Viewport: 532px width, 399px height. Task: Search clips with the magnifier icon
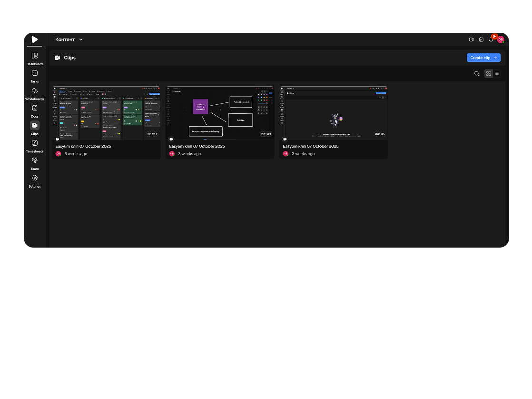477,73
